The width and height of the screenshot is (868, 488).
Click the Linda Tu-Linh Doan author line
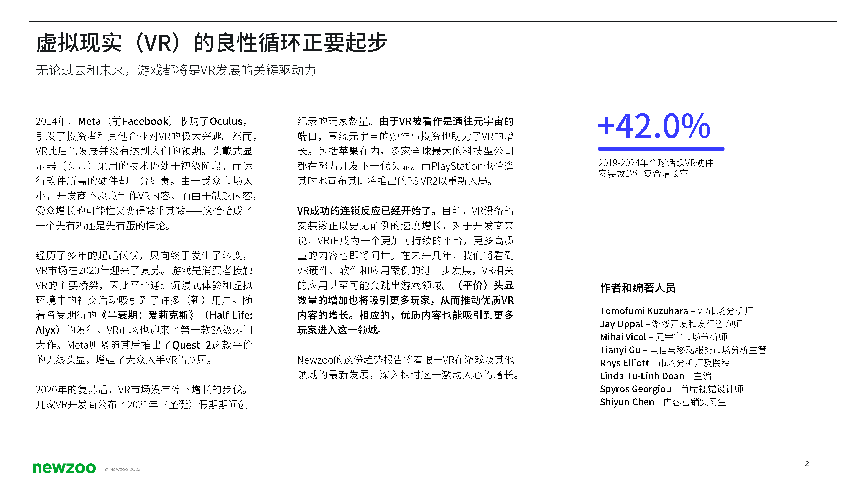[x=655, y=376]
